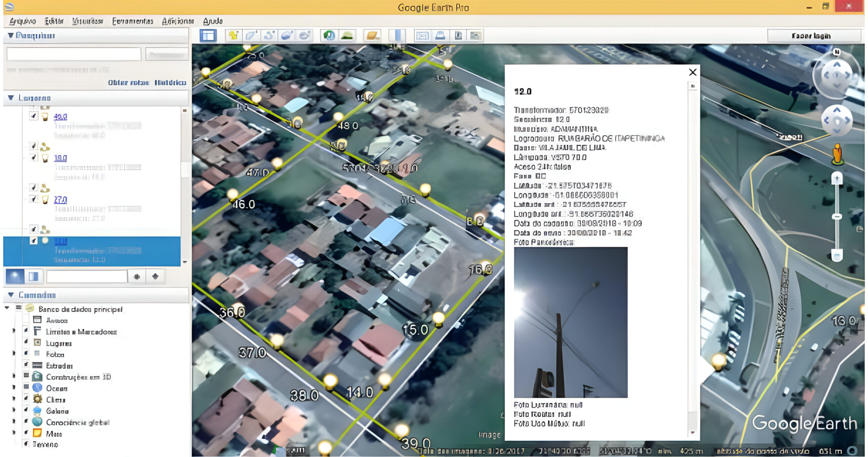Image resolution: width=868 pixels, height=457 pixels.
Task: Open the planet switcher icon
Action: pyautogui.click(x=372, y=36)
